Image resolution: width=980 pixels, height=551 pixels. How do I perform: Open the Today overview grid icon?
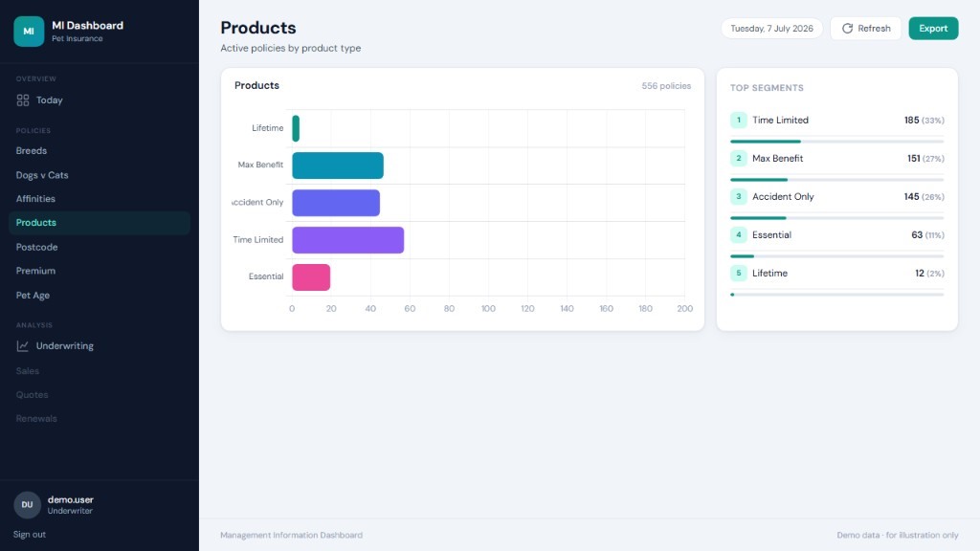click(23, 99)
